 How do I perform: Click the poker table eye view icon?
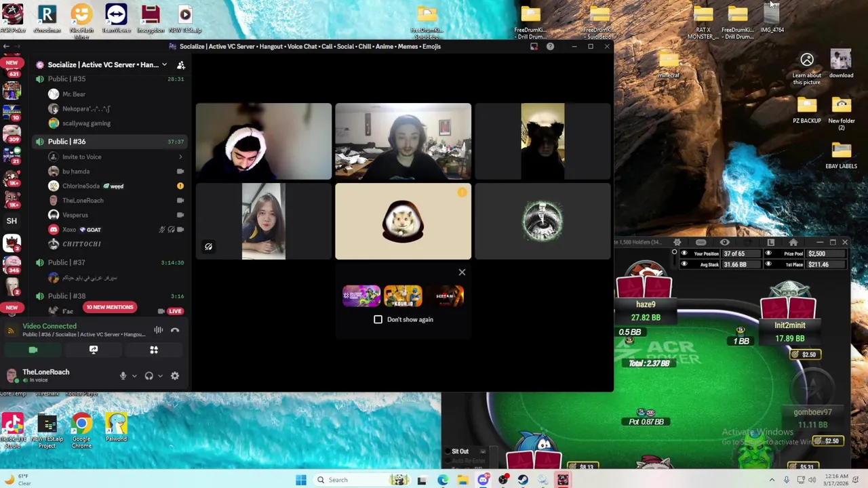(x=724, y=243)
